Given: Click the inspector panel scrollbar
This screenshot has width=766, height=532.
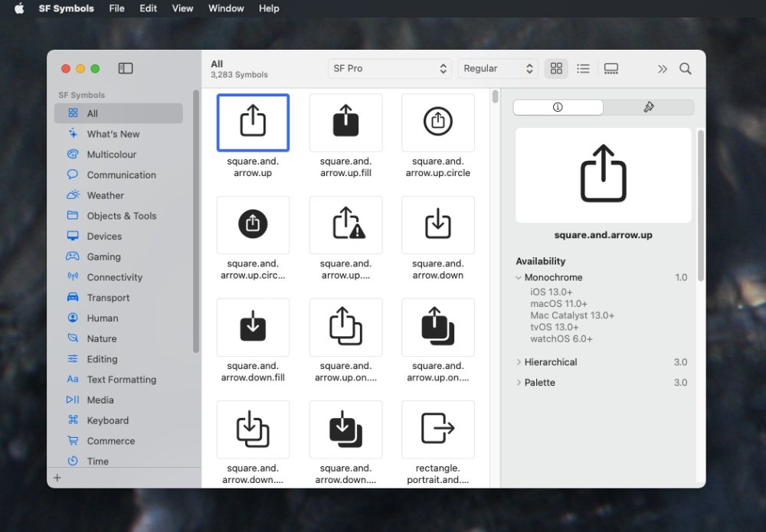Looking at the screenshot, I should click(701, 205).
